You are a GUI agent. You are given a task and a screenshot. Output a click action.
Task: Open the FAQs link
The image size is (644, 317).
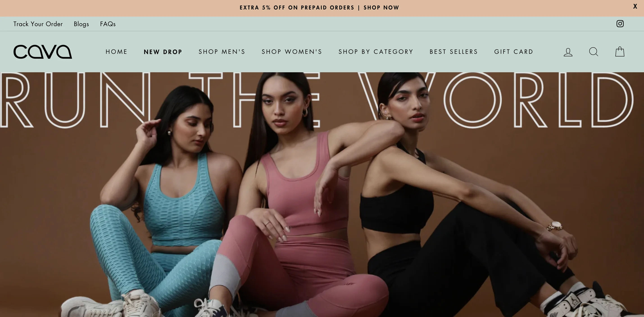[108, 24]
